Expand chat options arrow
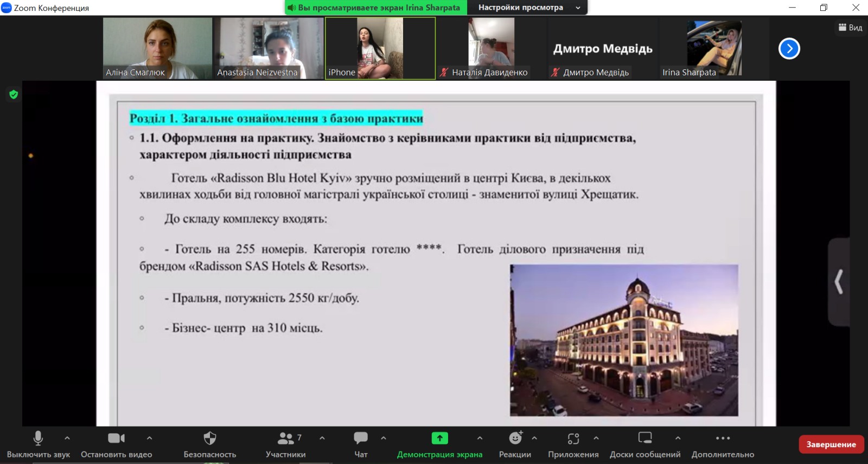The height and width of the screenshot is (464, 868). click(x=384, y=438)
